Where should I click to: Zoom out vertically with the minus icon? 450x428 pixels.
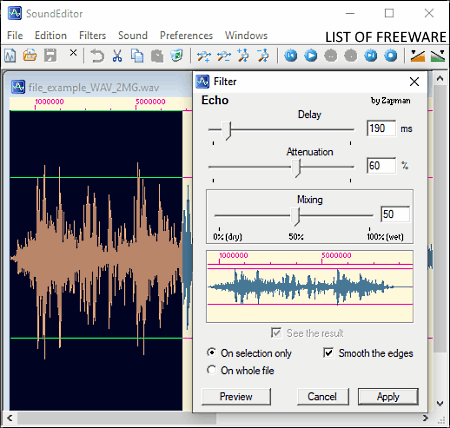pos(263,56)
